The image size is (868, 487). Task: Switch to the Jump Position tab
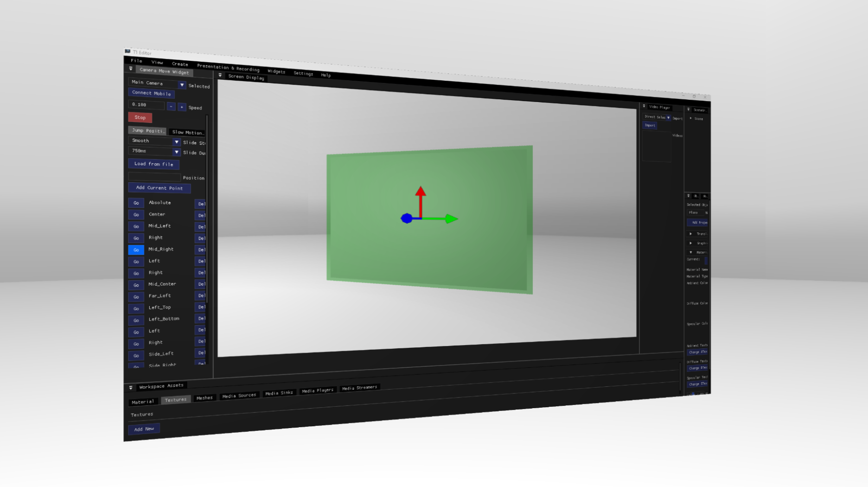pos(147,130)
